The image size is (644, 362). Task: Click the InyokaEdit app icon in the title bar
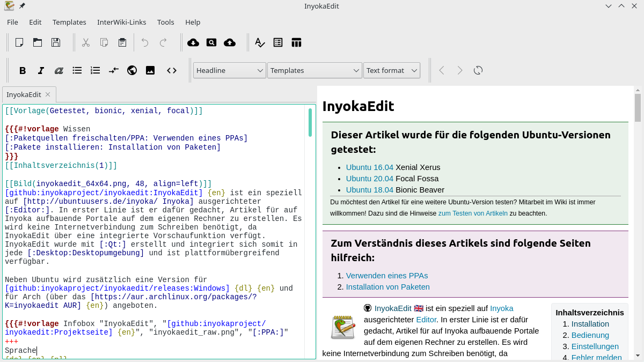(9, 6)
